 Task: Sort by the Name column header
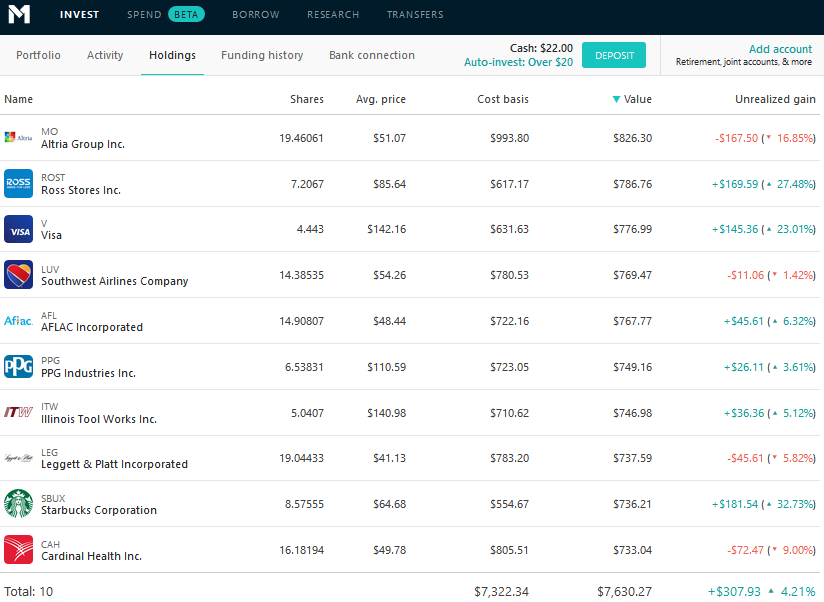18,99
